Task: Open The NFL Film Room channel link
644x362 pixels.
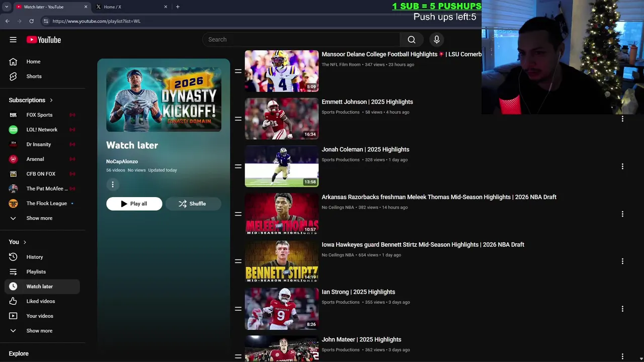Action: point(341,64)
